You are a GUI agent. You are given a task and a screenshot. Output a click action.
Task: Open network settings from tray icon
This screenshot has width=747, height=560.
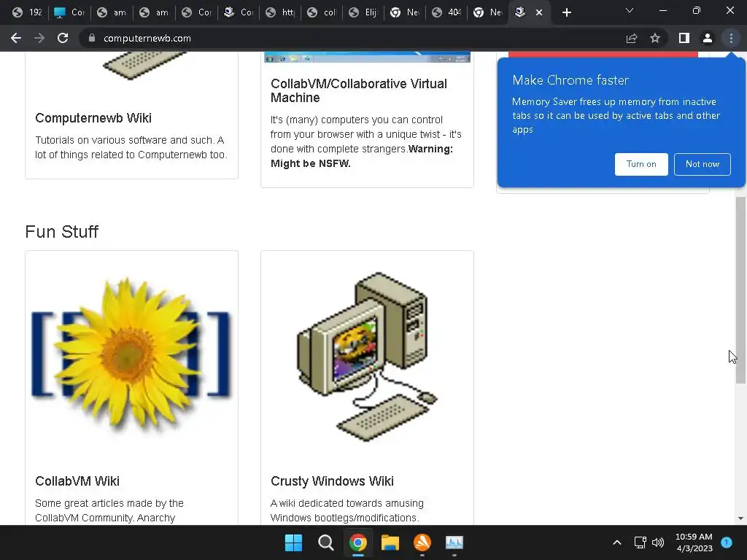640,542
